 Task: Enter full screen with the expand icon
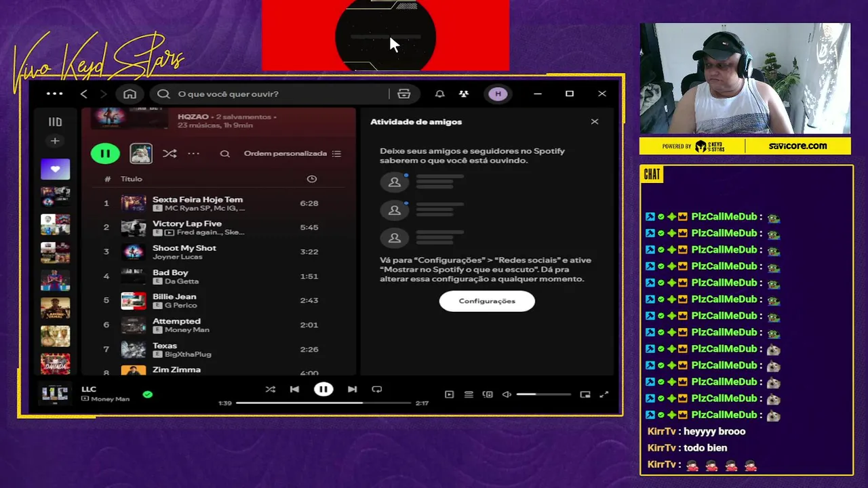(604, 394)
